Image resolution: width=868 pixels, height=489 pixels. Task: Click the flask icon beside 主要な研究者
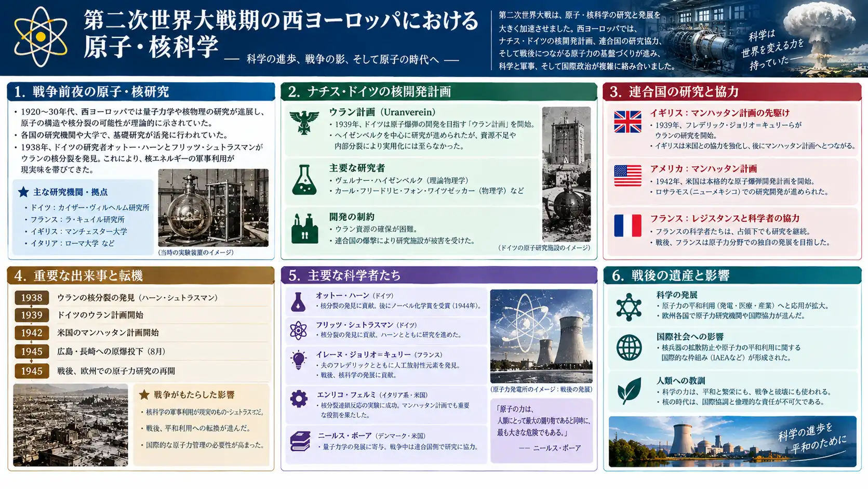(304, 180)
